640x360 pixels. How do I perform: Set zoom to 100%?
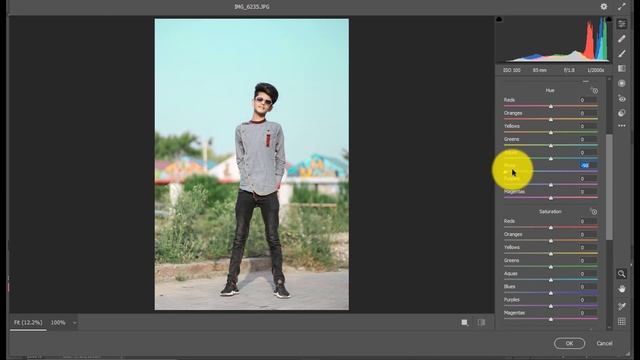pyautogui.click(x=58, y=322)
